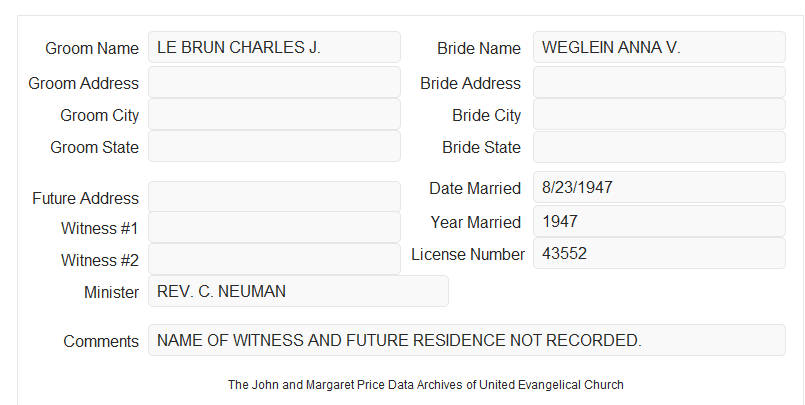805x405 pixels.
Task: Select the Groom City text box
Action: 274,114
